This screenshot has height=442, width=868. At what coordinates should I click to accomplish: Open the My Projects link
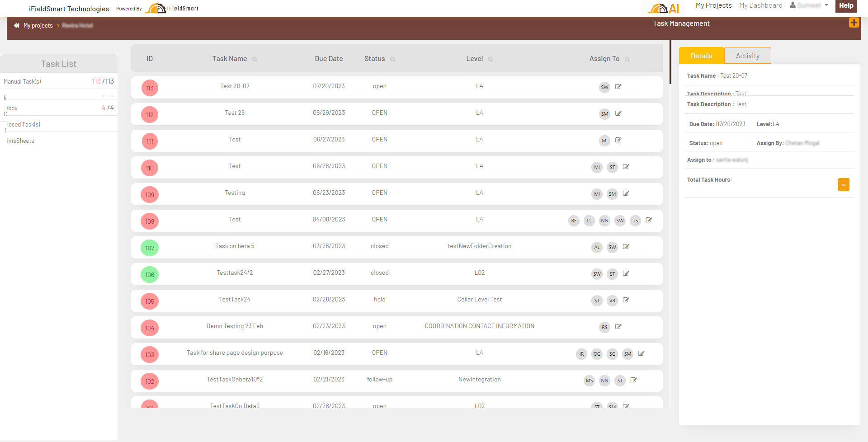[x=713, y=5]
